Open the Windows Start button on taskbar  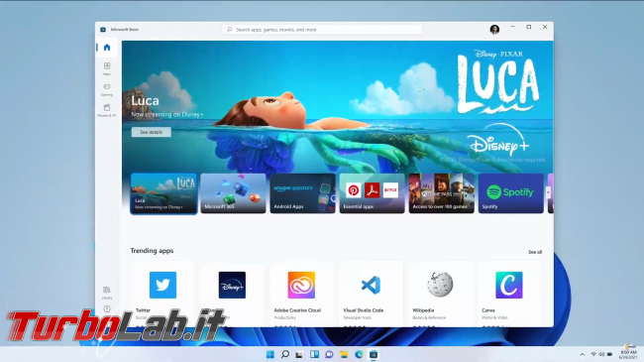tap(269, 355)
